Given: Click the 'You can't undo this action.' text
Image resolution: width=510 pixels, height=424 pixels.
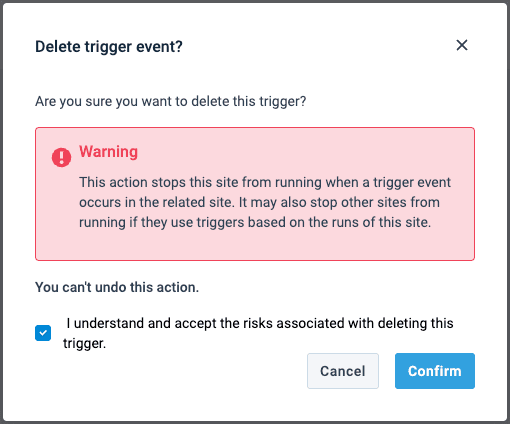Looking at the screenshot, I should point(117,287).
